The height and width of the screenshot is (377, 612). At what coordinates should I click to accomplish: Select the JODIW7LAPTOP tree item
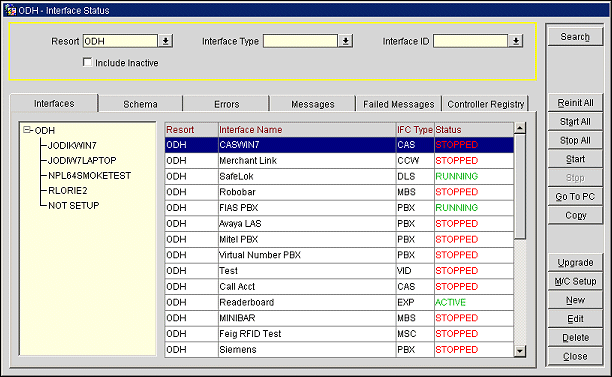(82, 160)
